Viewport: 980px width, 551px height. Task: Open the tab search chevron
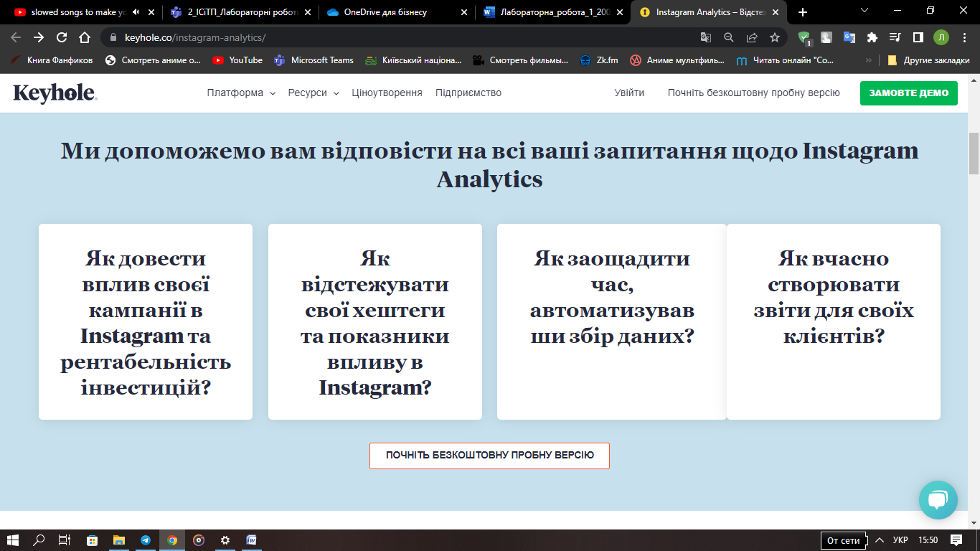pos(865,11)
